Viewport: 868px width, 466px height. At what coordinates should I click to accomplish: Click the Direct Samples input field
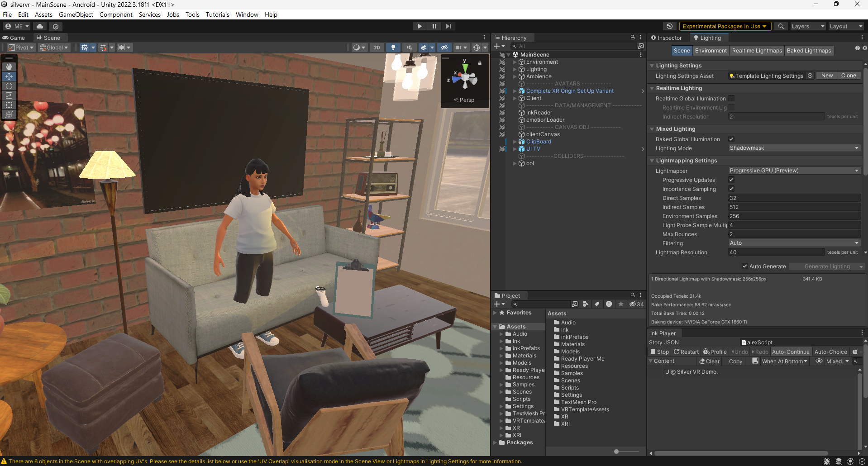point(794,198)
